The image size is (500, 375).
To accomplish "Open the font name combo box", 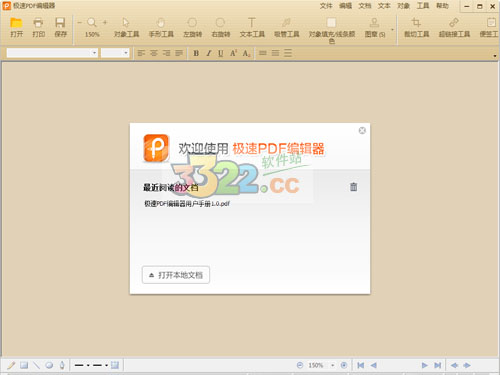I will coord(52,53).
